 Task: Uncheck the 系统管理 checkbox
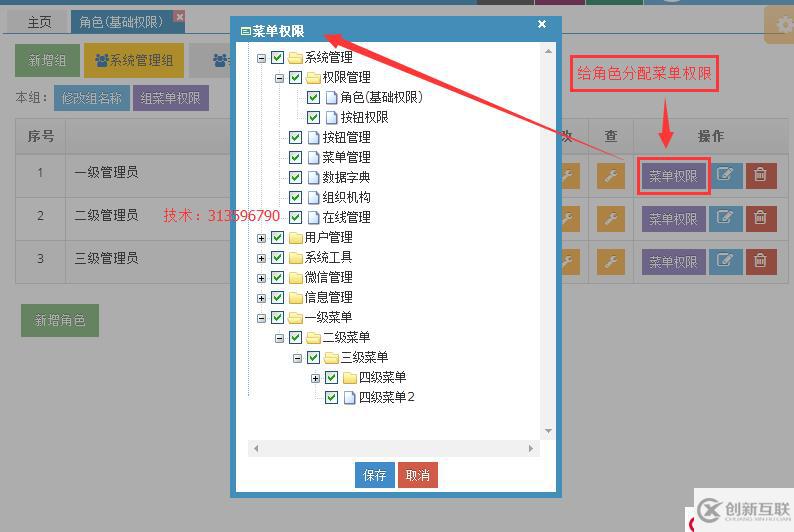click(277, 58)
